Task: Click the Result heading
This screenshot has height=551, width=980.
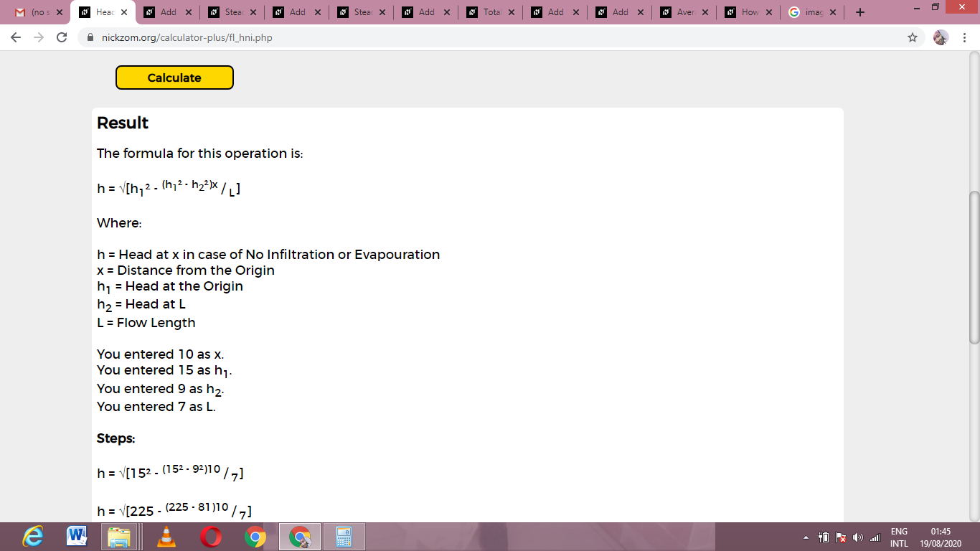Action: 123,123
